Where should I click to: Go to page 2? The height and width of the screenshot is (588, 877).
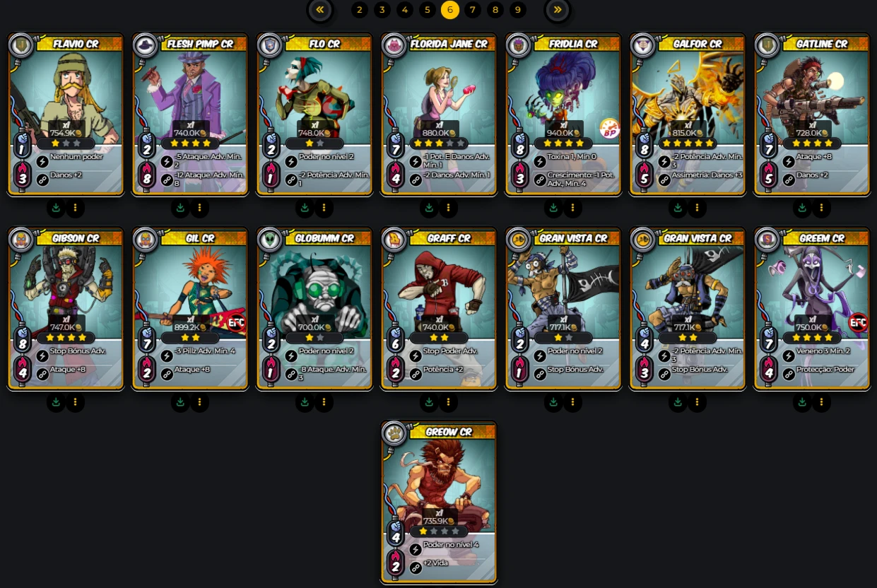360,10
